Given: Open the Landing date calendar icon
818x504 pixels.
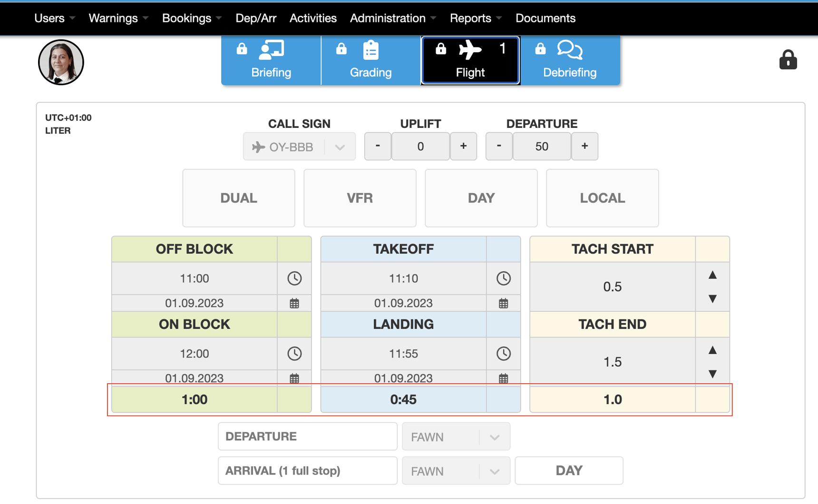Looking at the screenshot, I should click(x=503, y=378).
